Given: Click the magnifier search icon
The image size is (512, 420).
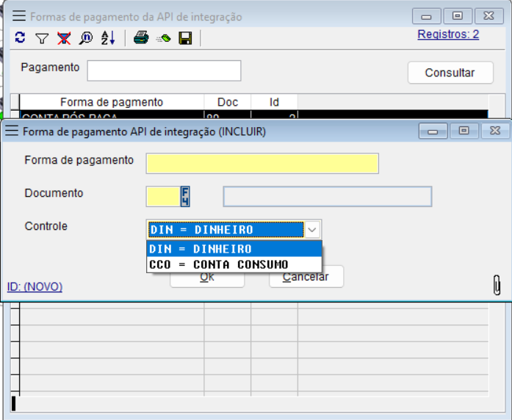Looking at the screenshot, I should tap(86, 38).
